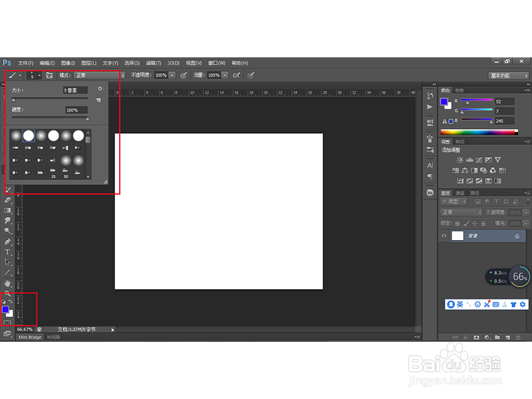Screen dimensions: 532x399
Task: Open the Character panel icon
Action: (430, 166)
